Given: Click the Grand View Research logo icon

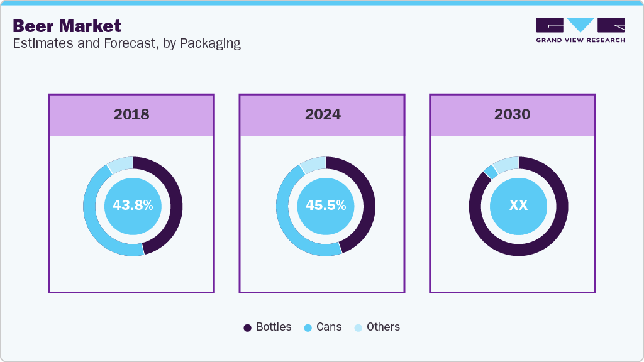Looking at the screenshot, I should [x=580, y=25].
